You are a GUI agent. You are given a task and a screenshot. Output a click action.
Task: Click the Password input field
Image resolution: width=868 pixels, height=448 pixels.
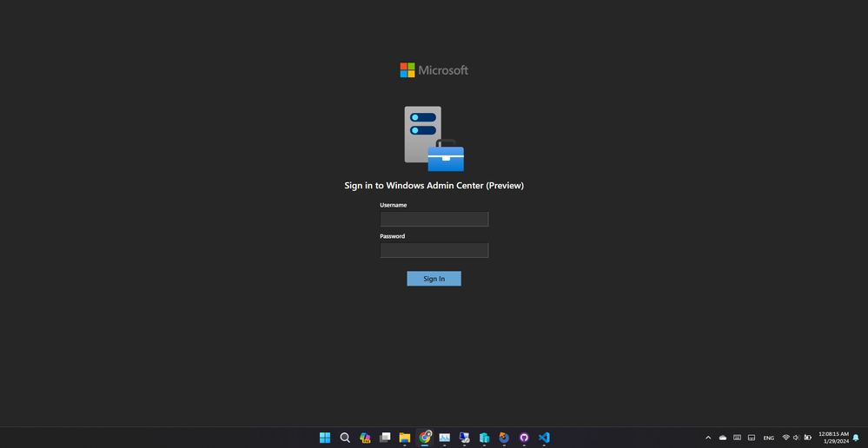434,250
